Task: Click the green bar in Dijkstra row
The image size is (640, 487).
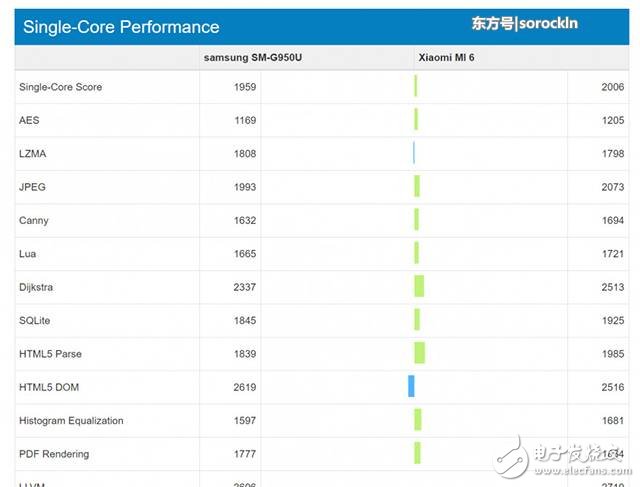Action: pyautogui.click(x=419, y=287)
